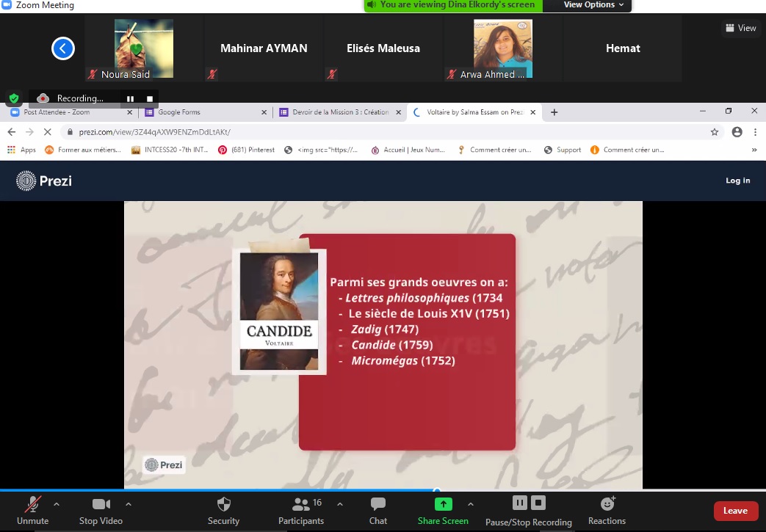The image size is (766, 532).
Task: Open the Chat panel
Action: [x=378, y=505]
